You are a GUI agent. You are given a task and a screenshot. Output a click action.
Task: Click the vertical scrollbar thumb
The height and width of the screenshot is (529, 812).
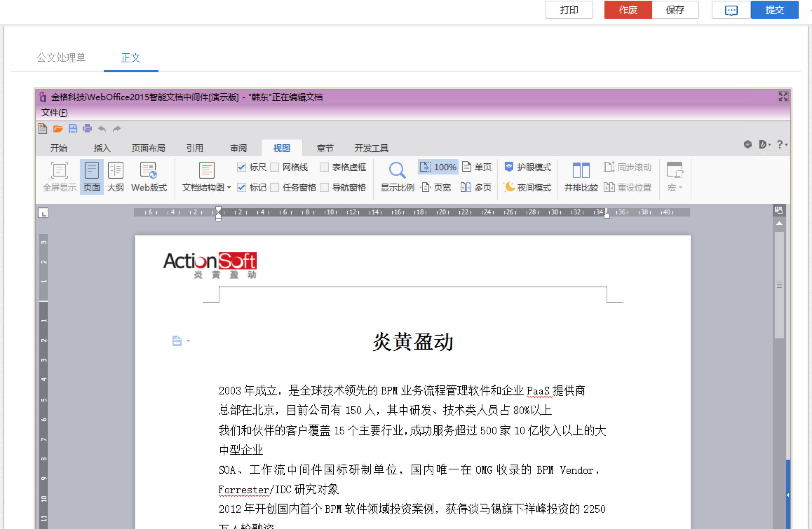click(x=779, y=284)
